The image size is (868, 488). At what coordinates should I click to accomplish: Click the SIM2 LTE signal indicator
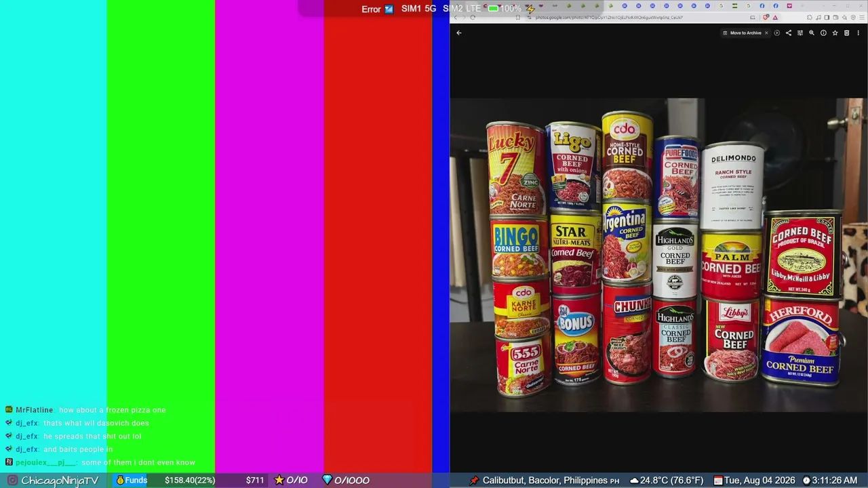[461, 9]
